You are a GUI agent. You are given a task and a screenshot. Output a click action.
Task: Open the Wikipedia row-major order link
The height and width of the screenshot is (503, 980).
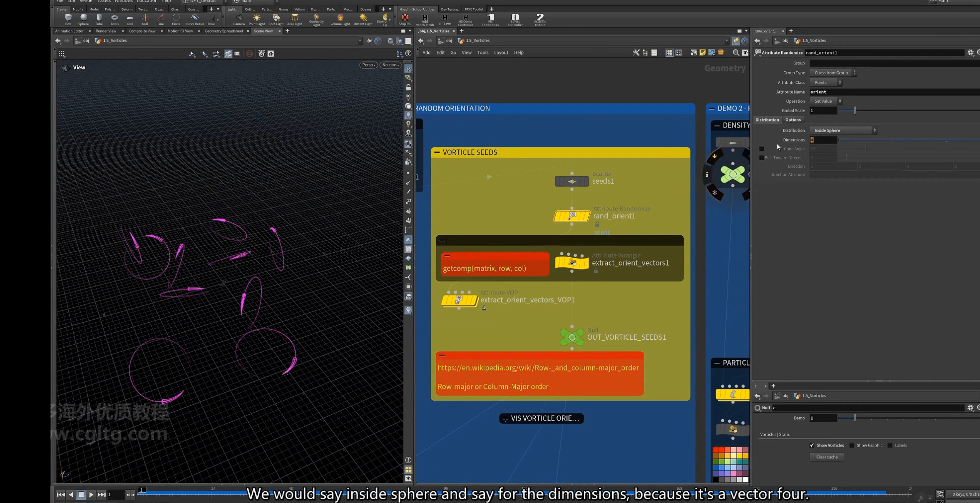[x=538, y=368]
